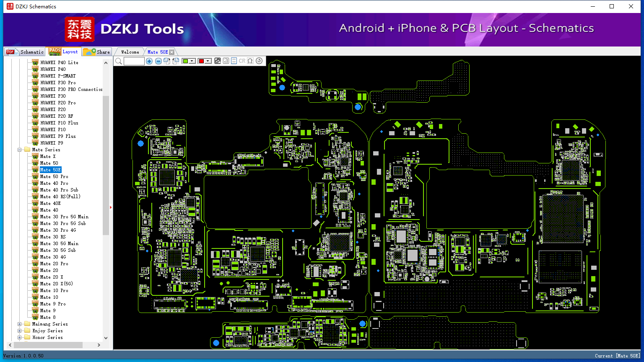Image resolution: width=644 pixels, height=362 pixels.
Task: Click the PADS icon beside Mate 20 Pro
Action: [x=35, y=264]
